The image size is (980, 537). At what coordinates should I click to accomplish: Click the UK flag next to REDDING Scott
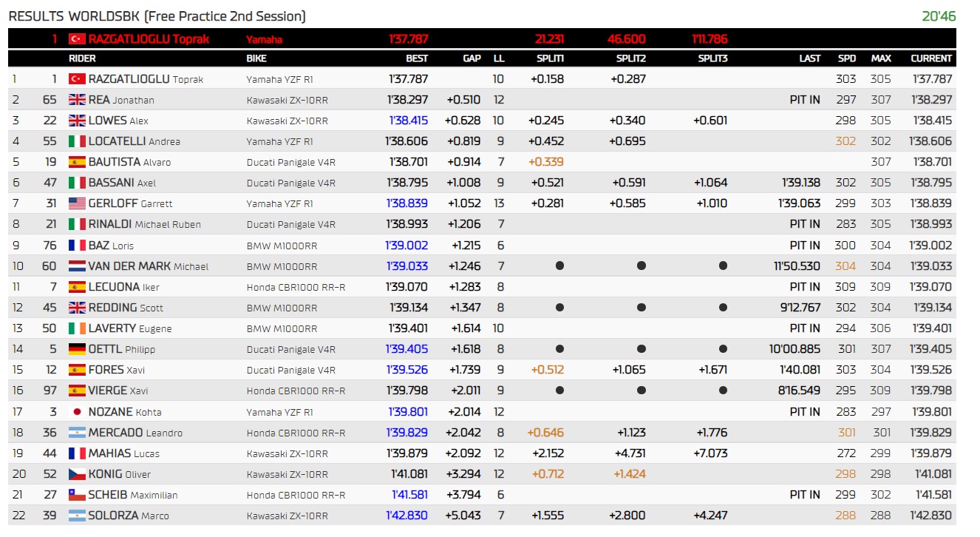tap(77, 308)
